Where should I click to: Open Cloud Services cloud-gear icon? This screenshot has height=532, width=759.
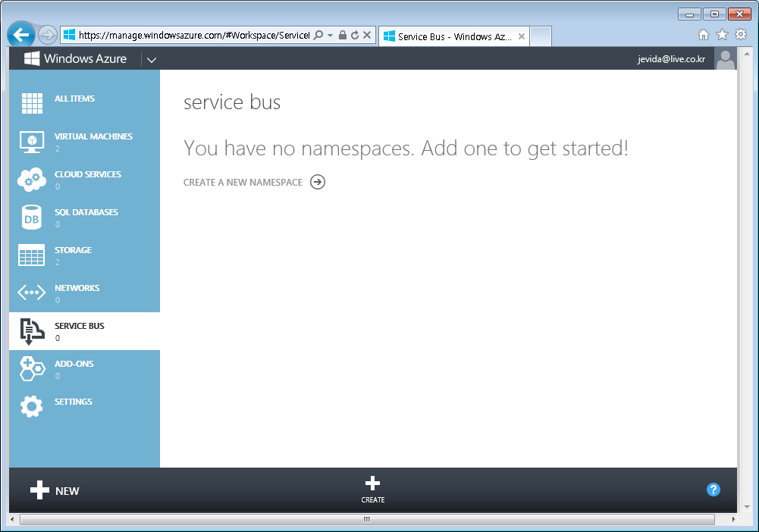(x=32, y=180)
